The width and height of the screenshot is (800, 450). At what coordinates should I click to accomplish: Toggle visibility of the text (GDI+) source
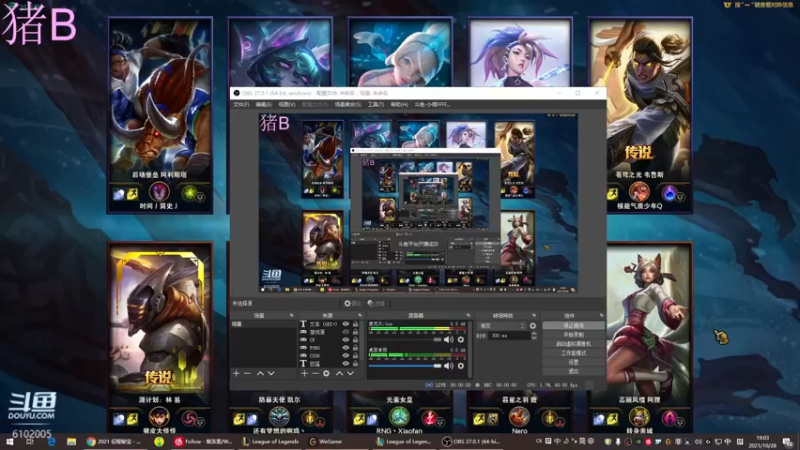[x=346, y=324]
